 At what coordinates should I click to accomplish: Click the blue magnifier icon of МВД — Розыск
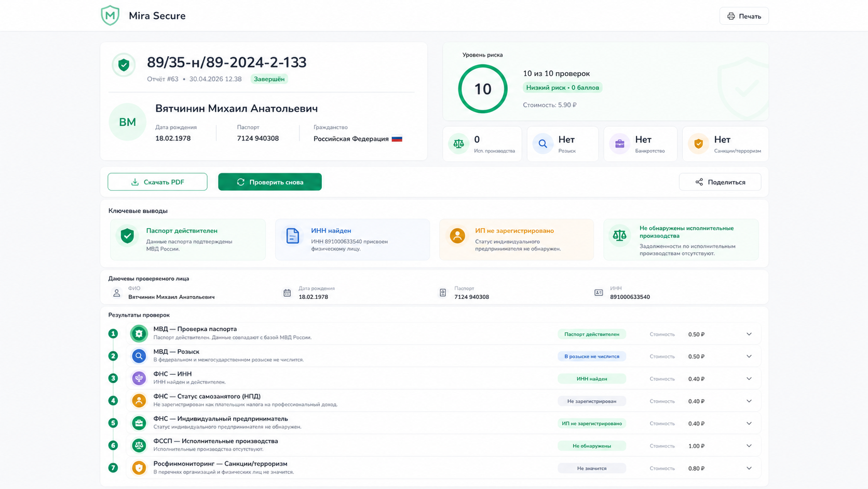click(139, 356)
